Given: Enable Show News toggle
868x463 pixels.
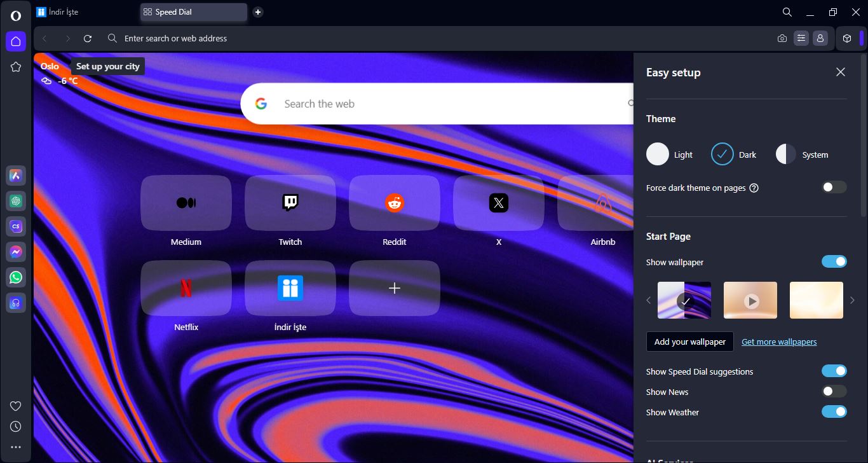Looking at the screenshot, I should point(834,391).
